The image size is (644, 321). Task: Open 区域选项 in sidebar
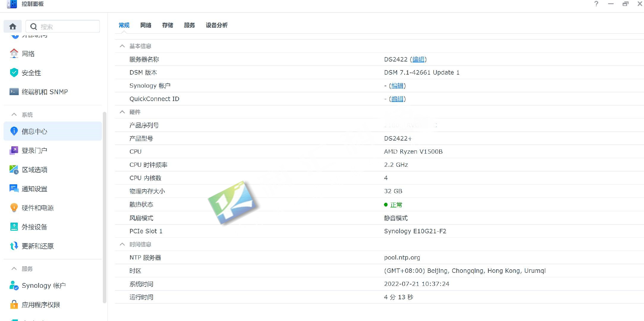pos(53,170)
